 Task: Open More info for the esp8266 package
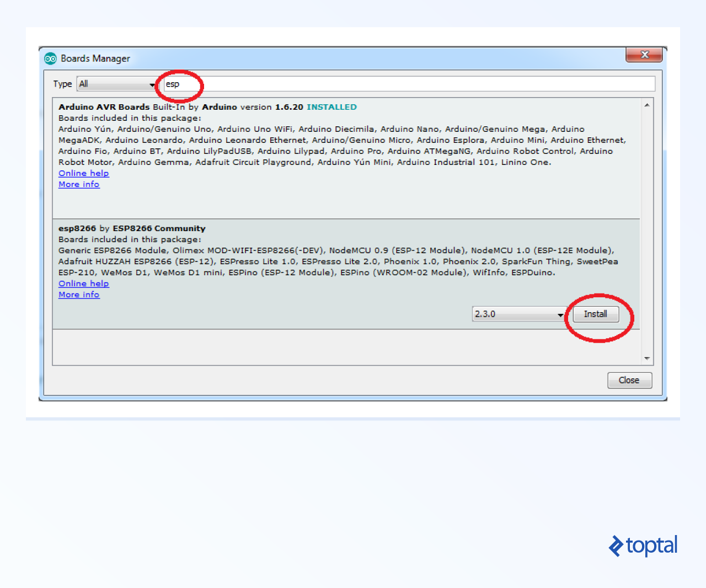(x=79, y=295)
